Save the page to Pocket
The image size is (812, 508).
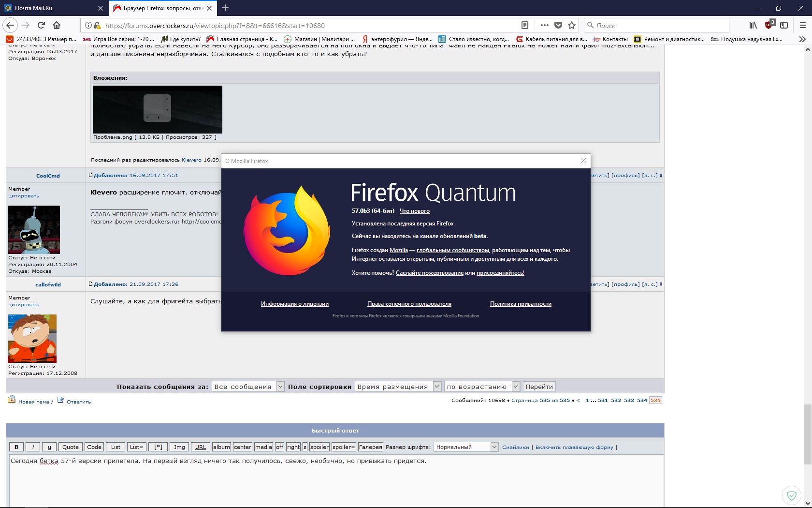[x=558, y=25]
